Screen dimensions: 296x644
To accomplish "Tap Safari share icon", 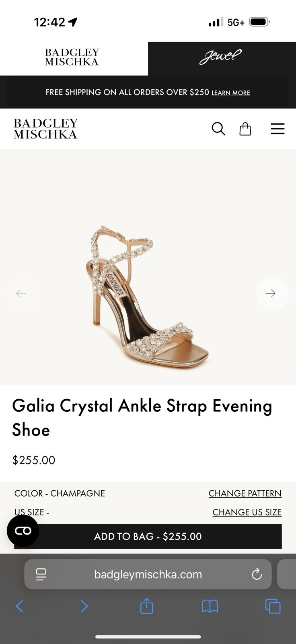I will 146,605.
